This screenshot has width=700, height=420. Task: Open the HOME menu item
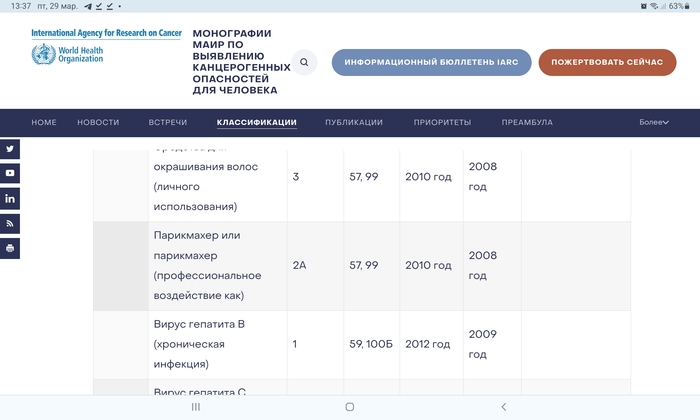[44, 122]
